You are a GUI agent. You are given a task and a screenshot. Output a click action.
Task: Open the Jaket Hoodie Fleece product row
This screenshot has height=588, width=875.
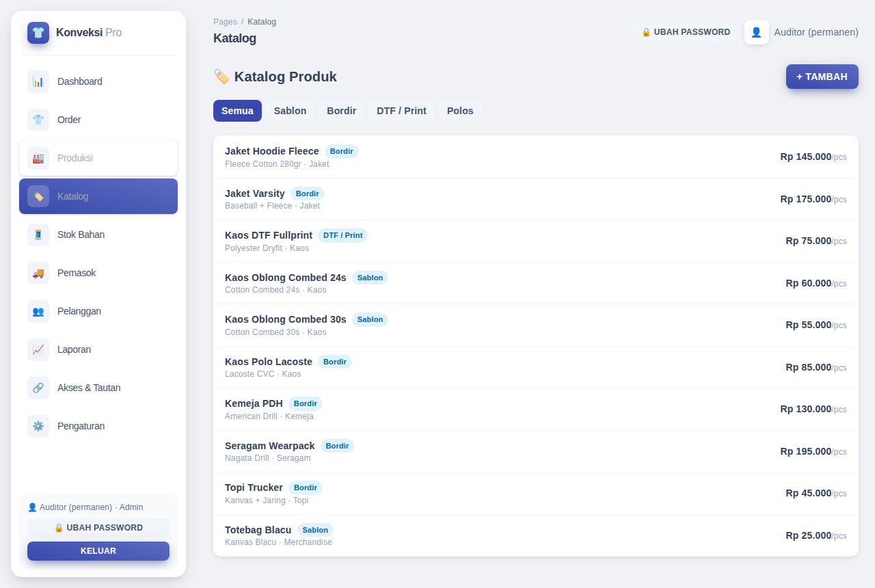(x=536, y=157)
